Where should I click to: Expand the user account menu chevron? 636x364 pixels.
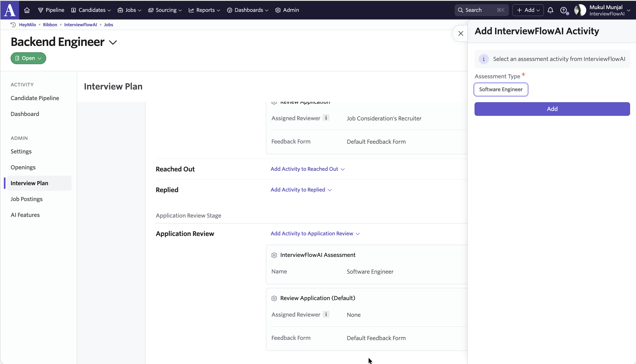(x=629, y=10)
